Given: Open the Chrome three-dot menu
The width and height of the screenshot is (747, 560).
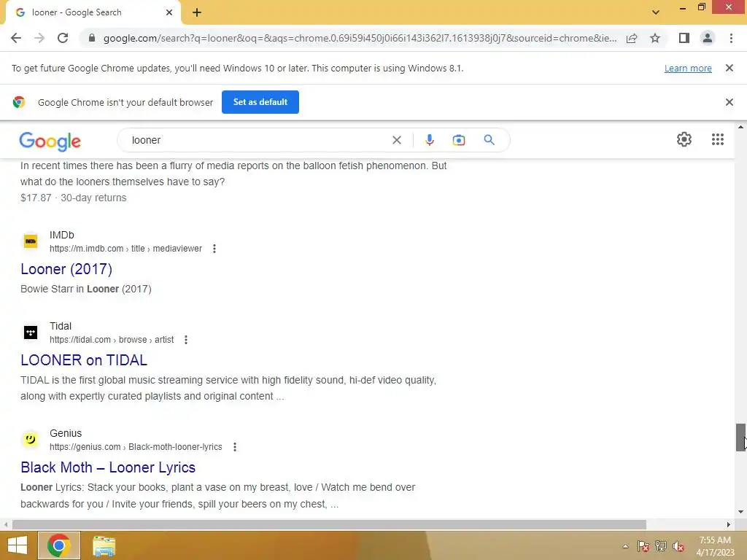Looking at the screenshot, I should point(731,38).
